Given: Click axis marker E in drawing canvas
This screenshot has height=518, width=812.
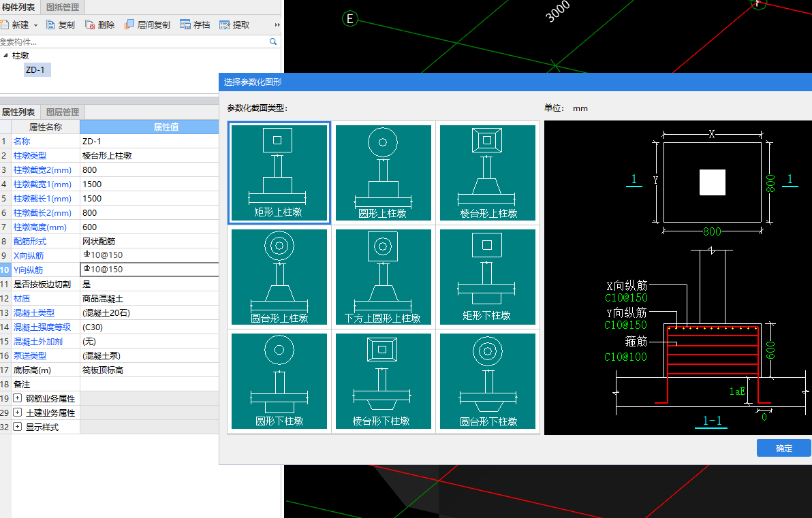Looking at the screenshot, I should tap(350, 19).
